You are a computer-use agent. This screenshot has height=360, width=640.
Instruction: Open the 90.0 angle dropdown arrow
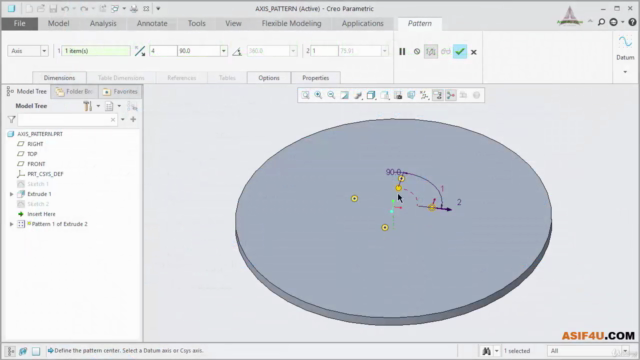click(224, 51)
